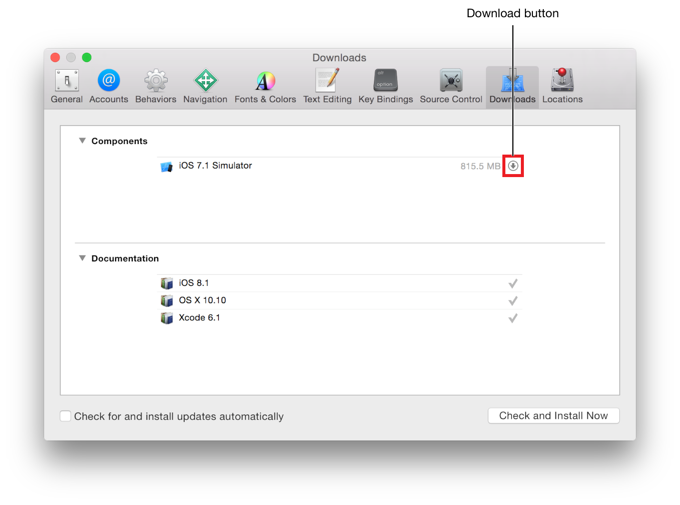Click the Components section heading
This screenshot has width=680, height=505.
[x=119, y=141]
